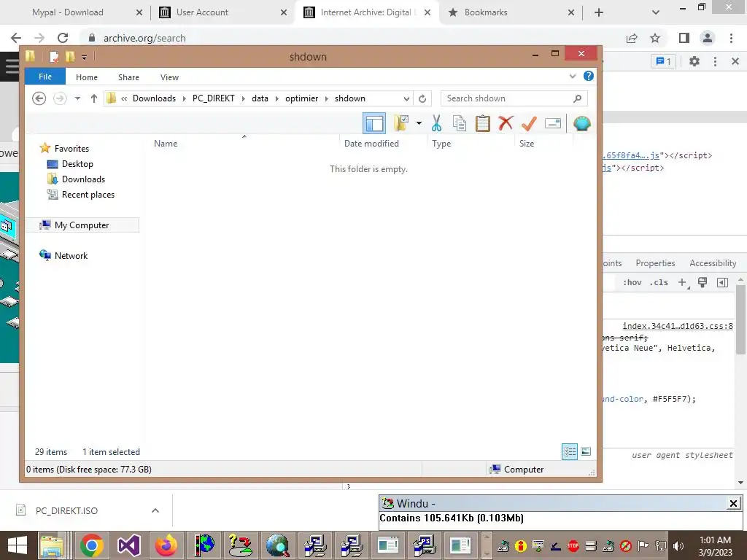Select Favorites in navigation pane
The image size is (747, 560).
[71, 149]
